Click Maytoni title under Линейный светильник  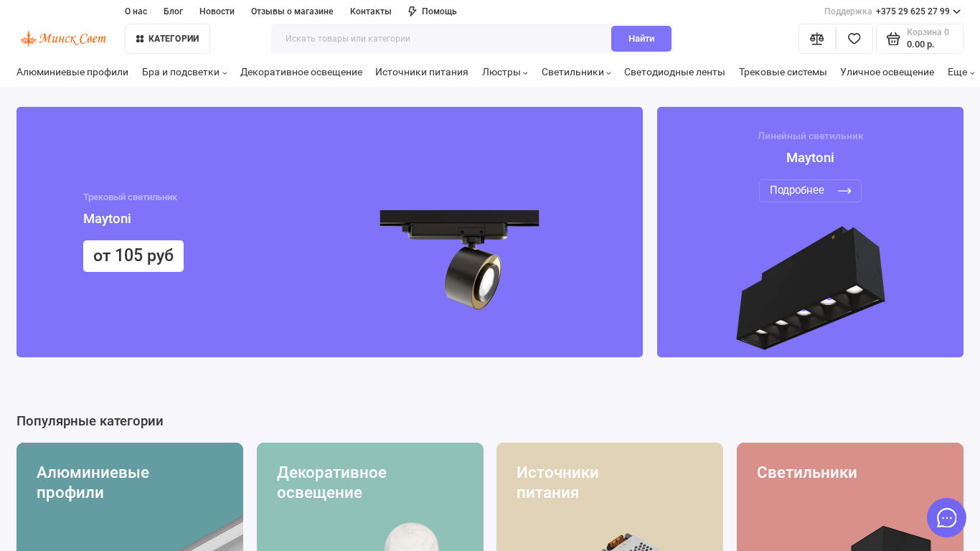(x=810, y=158)
